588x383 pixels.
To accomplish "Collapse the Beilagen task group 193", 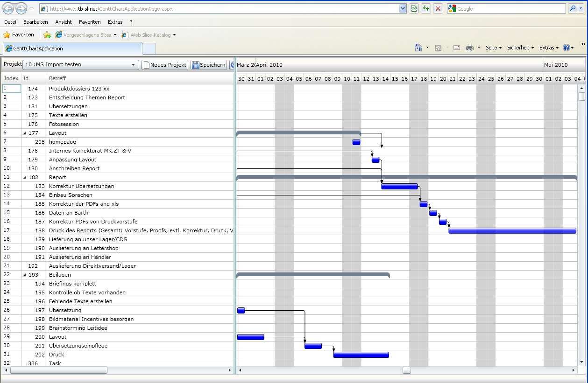I will pos(25,275).
